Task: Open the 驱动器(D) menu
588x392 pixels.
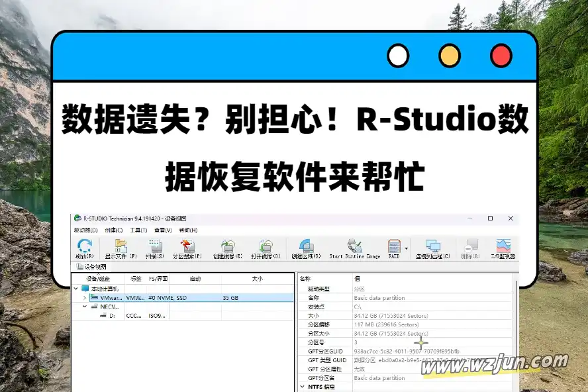Action: tap(86, 230)
